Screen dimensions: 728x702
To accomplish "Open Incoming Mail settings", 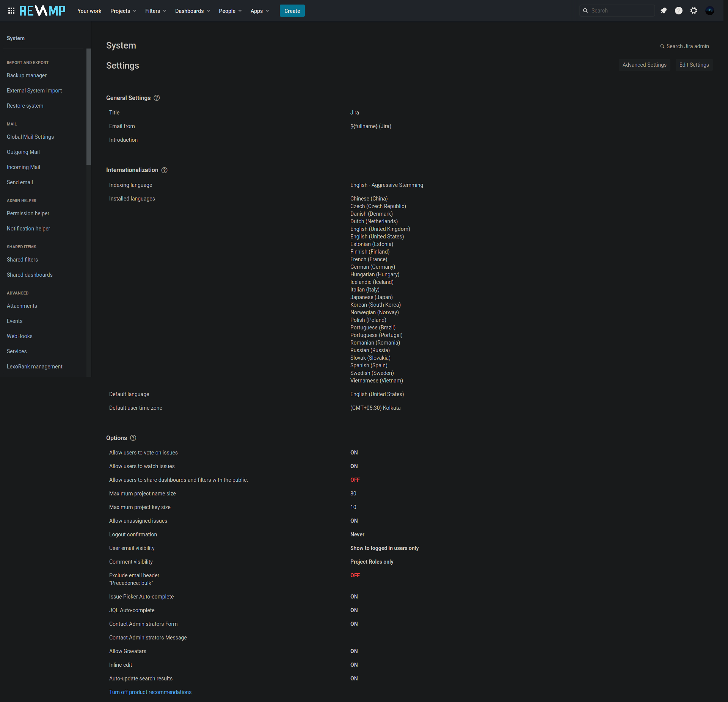I will [x=24, y=167].
